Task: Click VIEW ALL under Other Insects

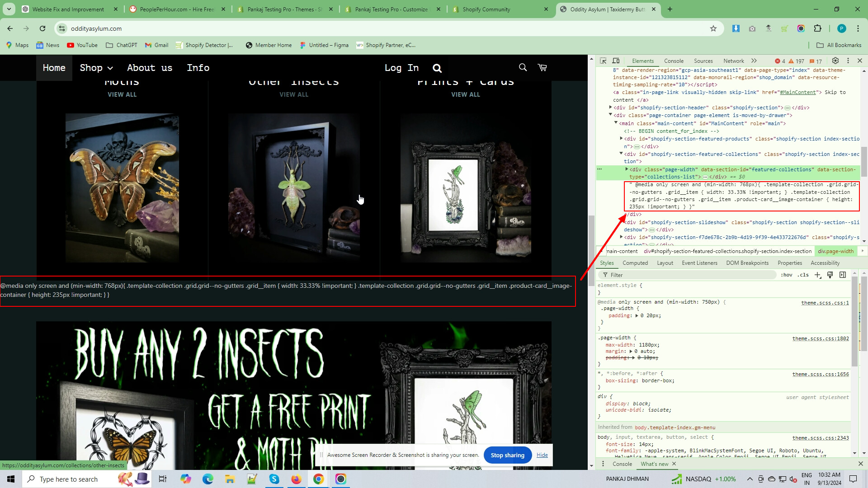Action: tap(294, 94)
